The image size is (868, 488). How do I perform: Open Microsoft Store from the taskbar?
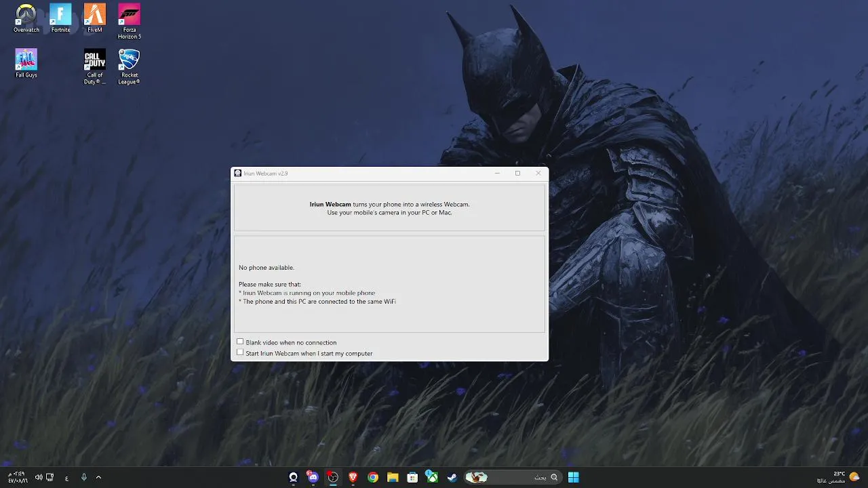[x=412, y=477]
